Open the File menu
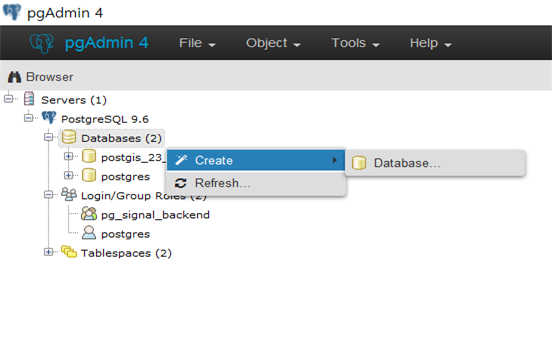552x361 pixels. pyautogui.click(x=197, y=43)
